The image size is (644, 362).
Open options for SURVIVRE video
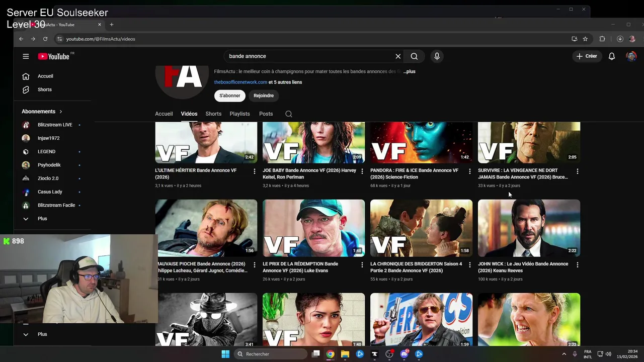click(577, 171)
